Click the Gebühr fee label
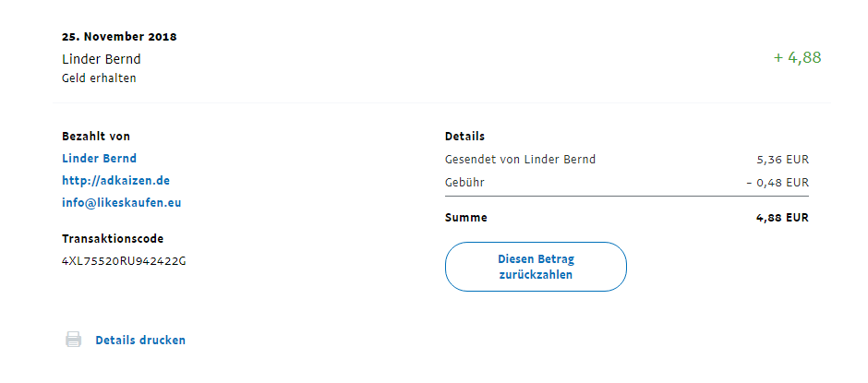Screen dimensions: 868x383 (464, 183)
